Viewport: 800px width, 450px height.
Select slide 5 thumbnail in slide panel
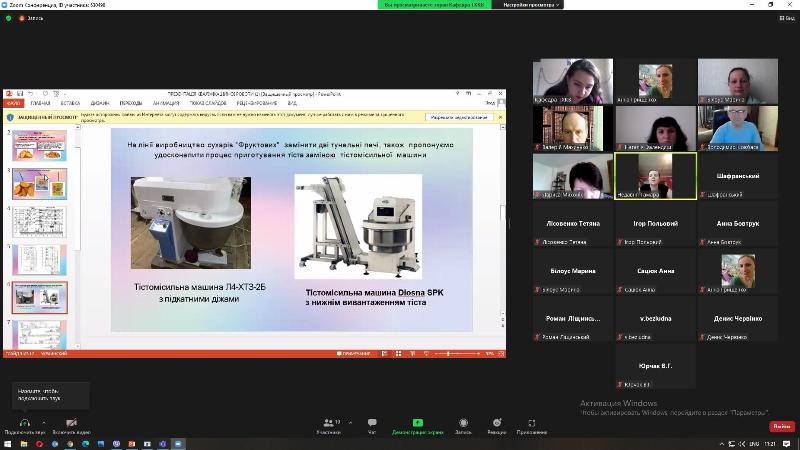tap(39, 260)
